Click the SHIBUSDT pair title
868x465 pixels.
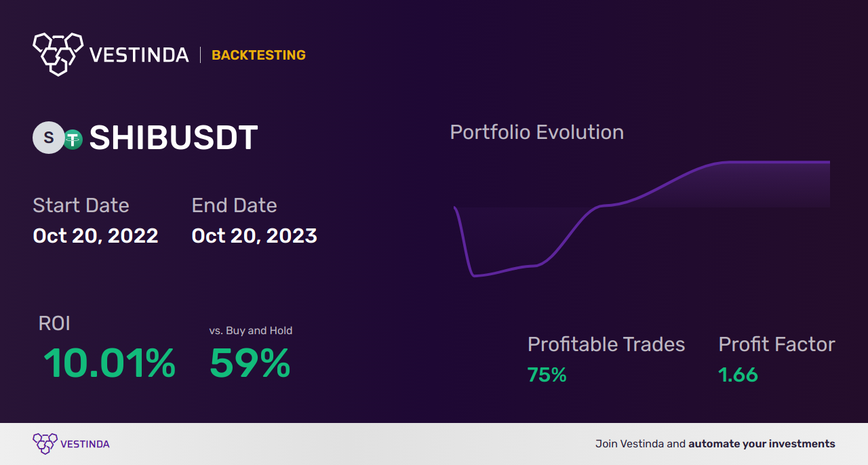[174, 138]
